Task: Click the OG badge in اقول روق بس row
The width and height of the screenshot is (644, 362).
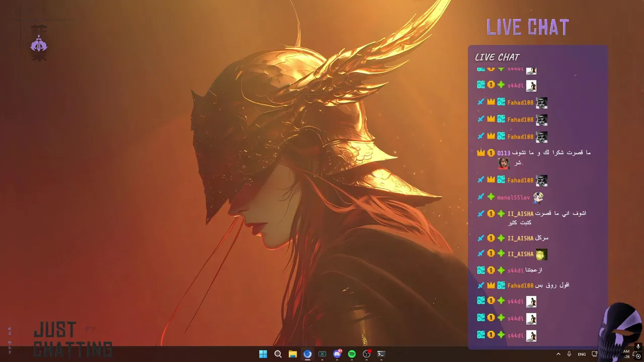Action: coord(501,285)
